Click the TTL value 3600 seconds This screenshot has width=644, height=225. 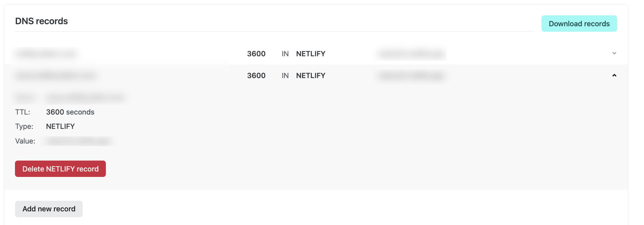click(70, 112)
